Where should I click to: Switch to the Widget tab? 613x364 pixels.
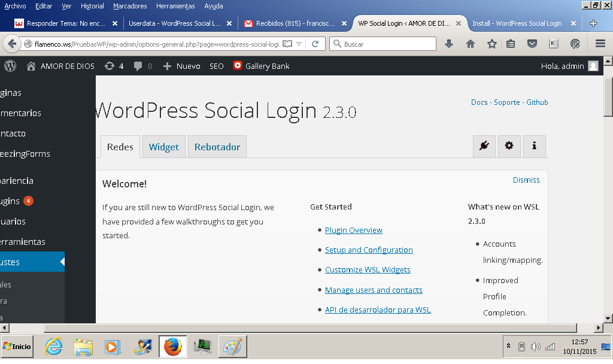[164, 147]
